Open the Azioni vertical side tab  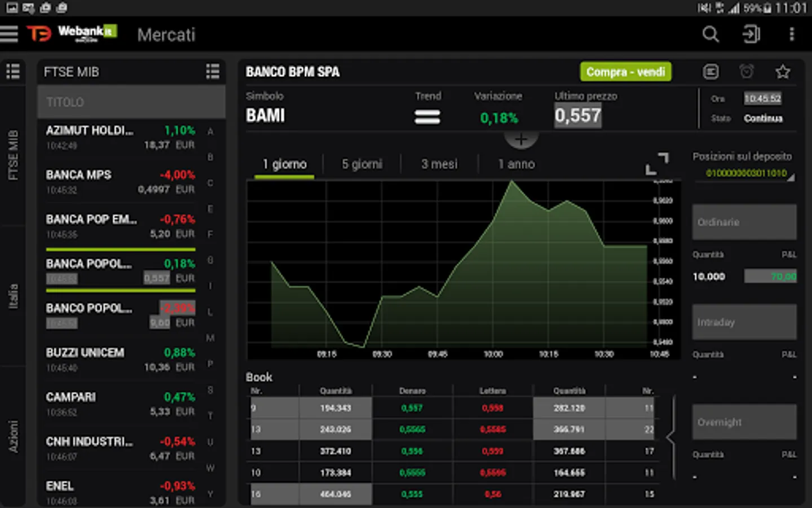pos(12,436)
